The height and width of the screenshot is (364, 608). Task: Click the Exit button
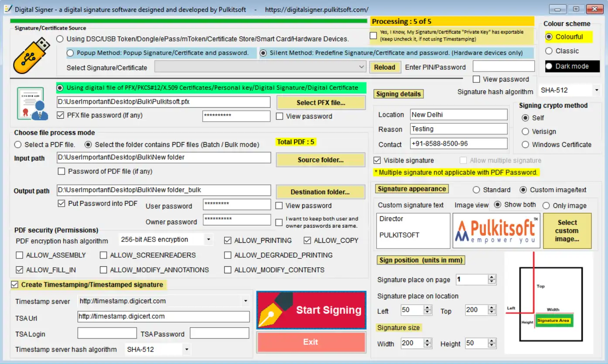tap(311, 342)
